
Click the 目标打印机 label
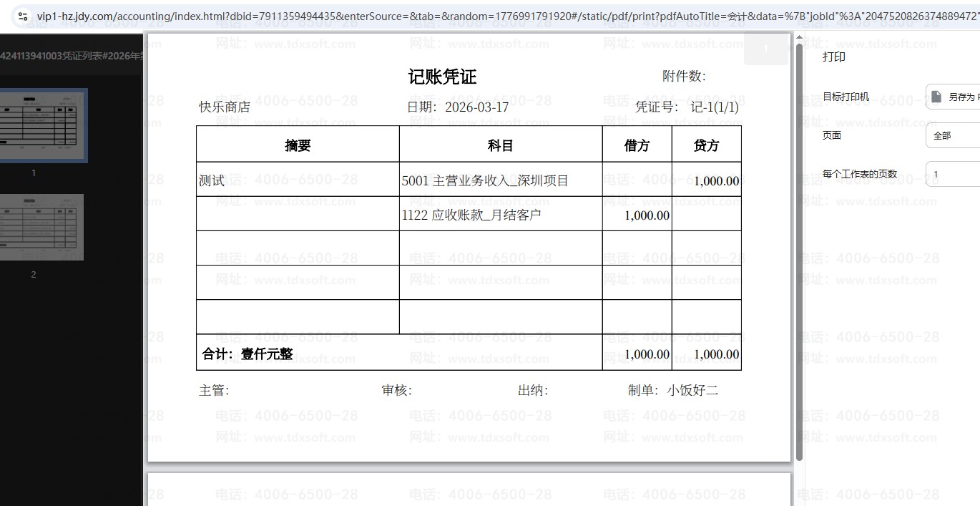[x=846, y=97]
